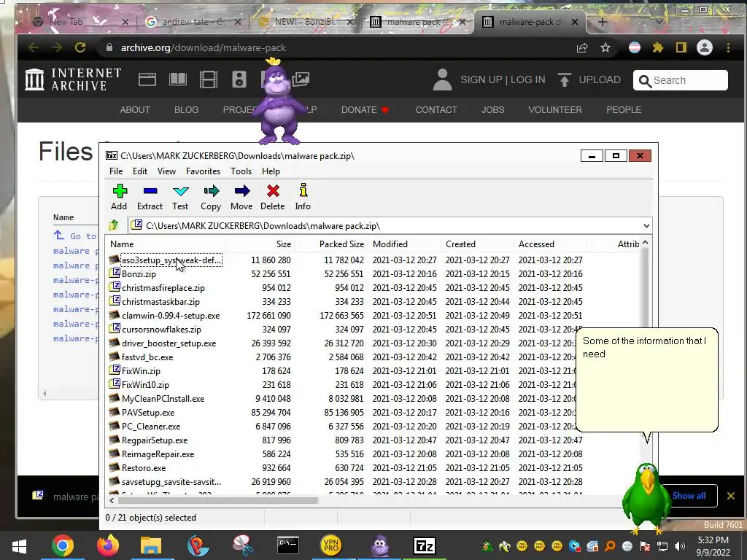Open the CONTACT link

(x=436, y=110)
